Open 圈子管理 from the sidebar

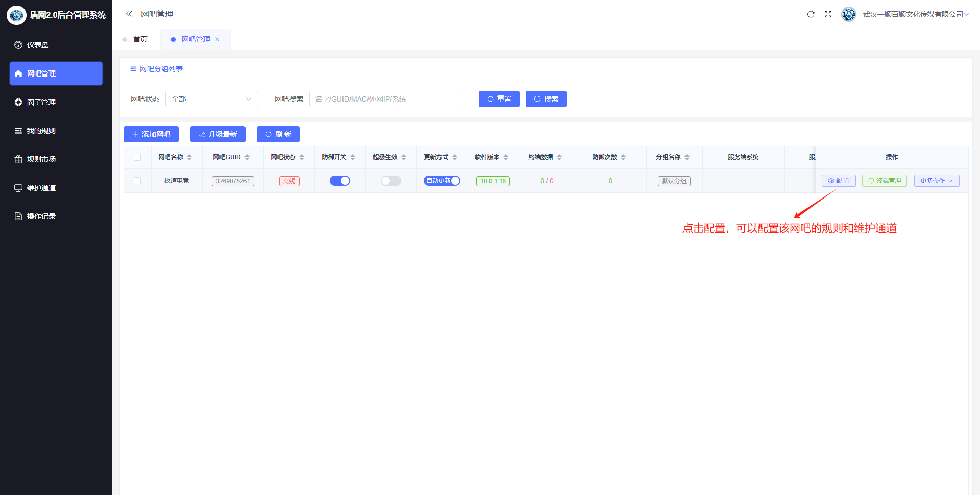(x=41, y=102)
